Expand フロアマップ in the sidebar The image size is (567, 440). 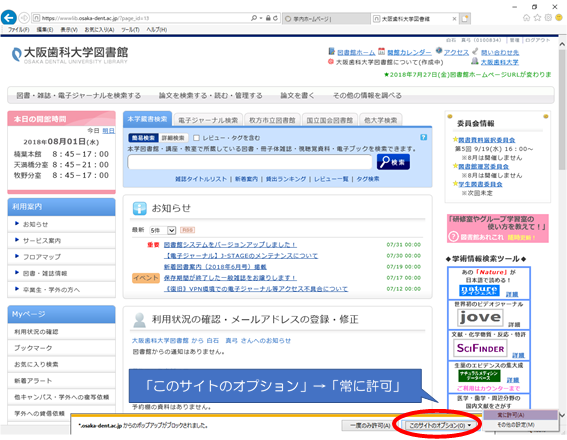[42, 257]
